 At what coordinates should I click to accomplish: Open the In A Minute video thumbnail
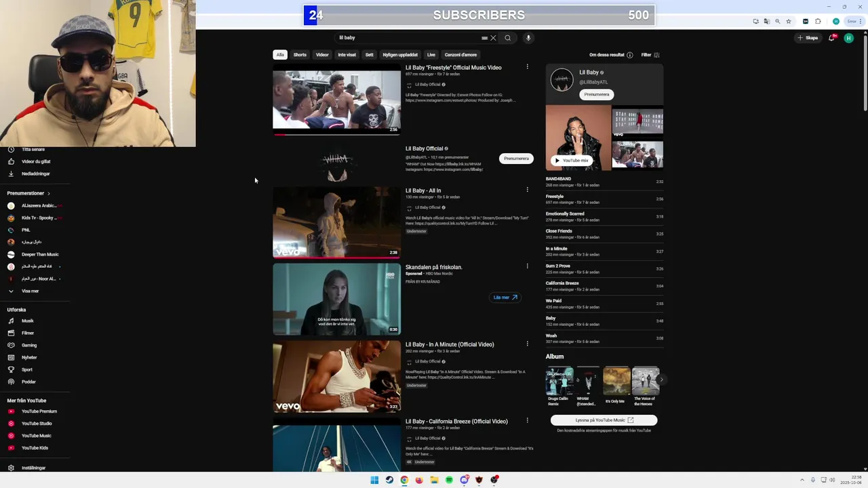click(x=336, y=377)
